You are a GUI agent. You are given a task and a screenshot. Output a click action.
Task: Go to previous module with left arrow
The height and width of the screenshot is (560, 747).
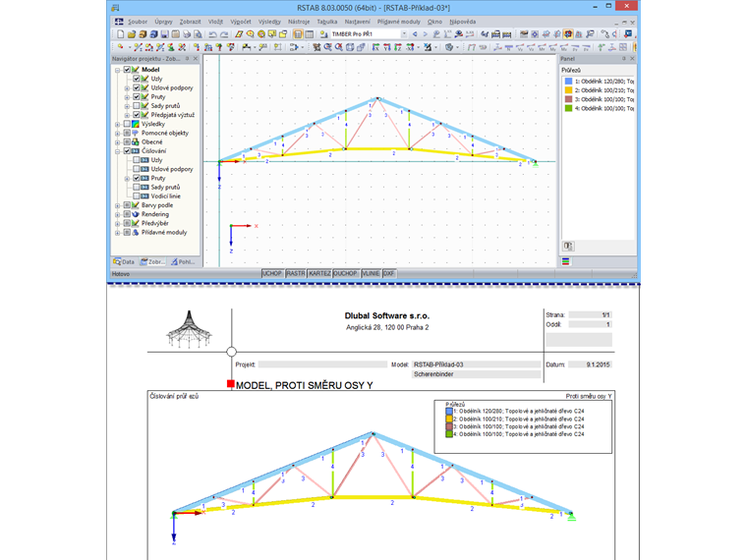coord(415,33)
